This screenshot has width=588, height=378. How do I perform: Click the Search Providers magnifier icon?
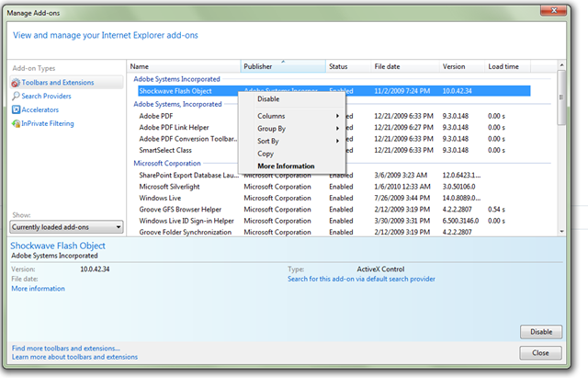(16, 97)
